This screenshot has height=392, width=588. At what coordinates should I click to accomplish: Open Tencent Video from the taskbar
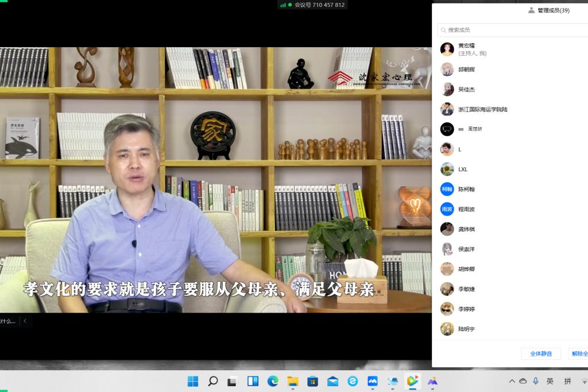click(x=412, y=381)
